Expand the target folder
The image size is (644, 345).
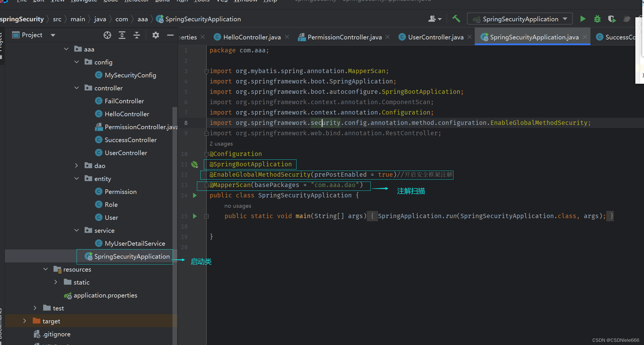(25, 321)
